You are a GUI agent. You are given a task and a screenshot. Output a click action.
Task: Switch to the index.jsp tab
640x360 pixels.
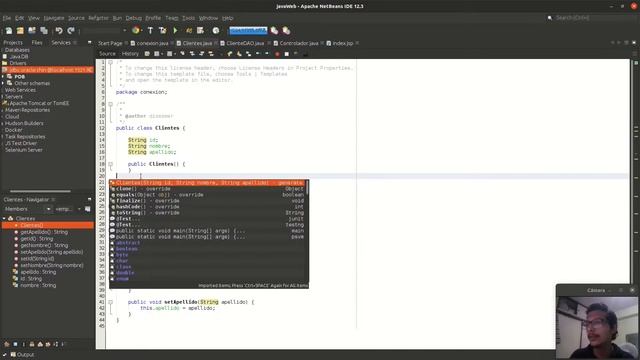[x=342, y=43]
